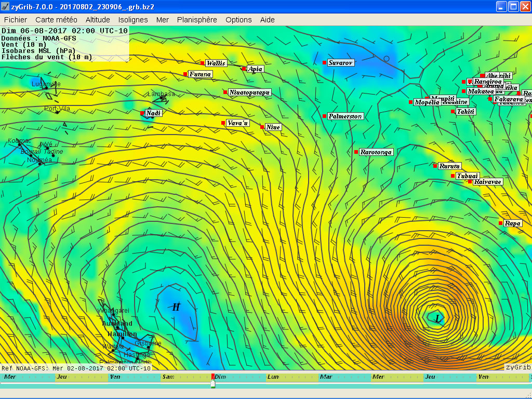Click the Rangiroa point label
532x399 pixels.
click(488, 82)
